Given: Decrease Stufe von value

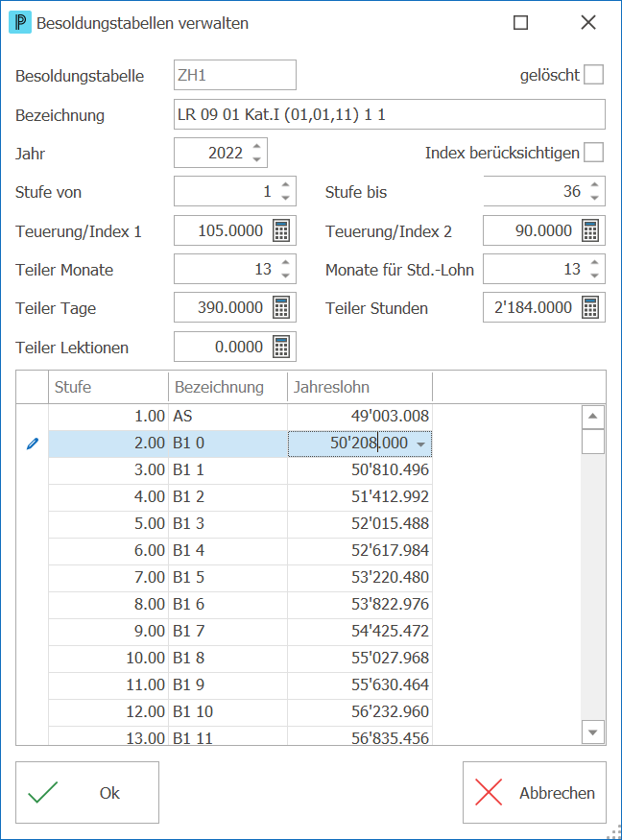Looking at the screenshot, I should [x=285, y=198].
